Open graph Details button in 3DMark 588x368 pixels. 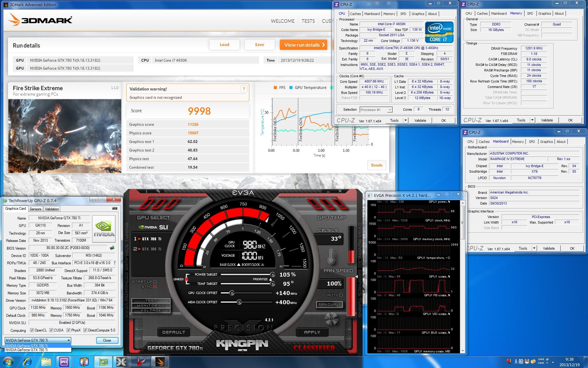point(377,165)
